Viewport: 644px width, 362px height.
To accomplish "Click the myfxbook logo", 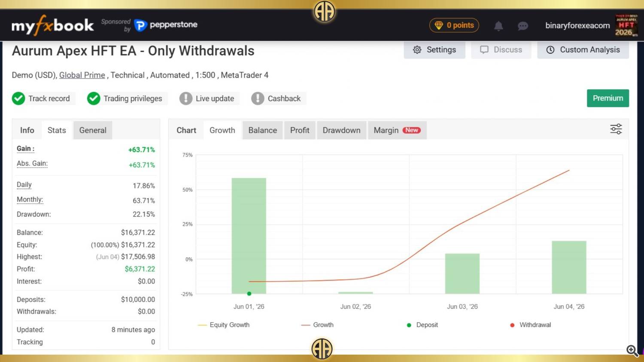I will pyautogui.click(x=52, y=25).
